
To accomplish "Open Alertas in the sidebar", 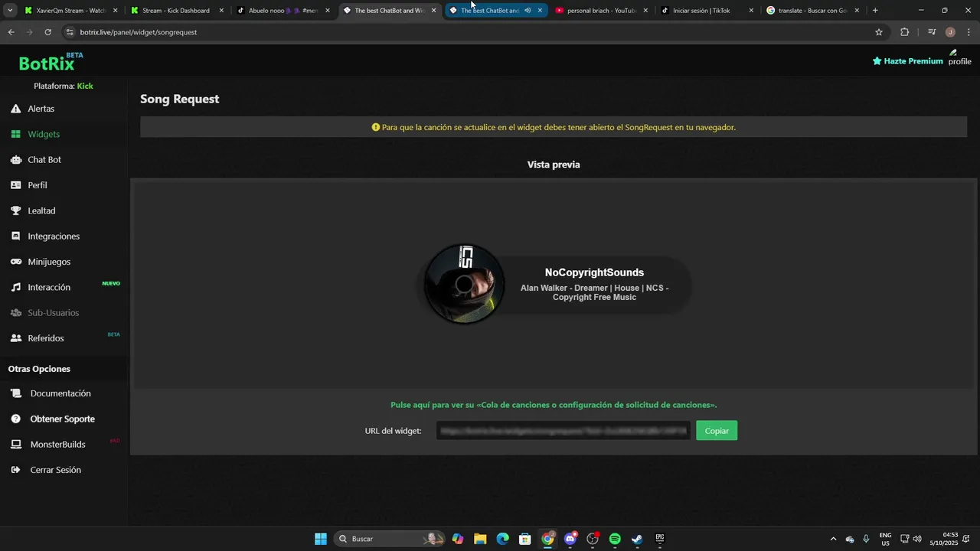I will point(41,109).
